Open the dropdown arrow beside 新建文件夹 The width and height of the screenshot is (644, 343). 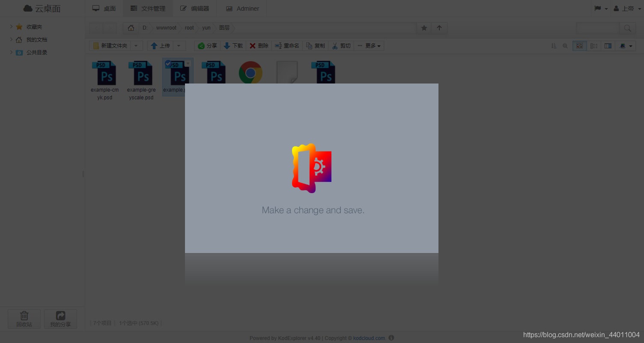[x=136, y=46]
